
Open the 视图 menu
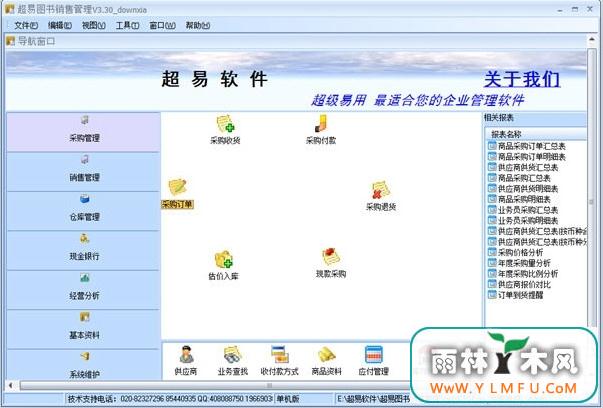coord(93,25)
